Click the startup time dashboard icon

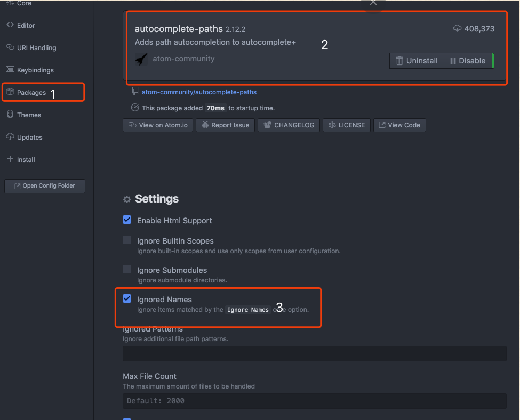click(134, 108)
